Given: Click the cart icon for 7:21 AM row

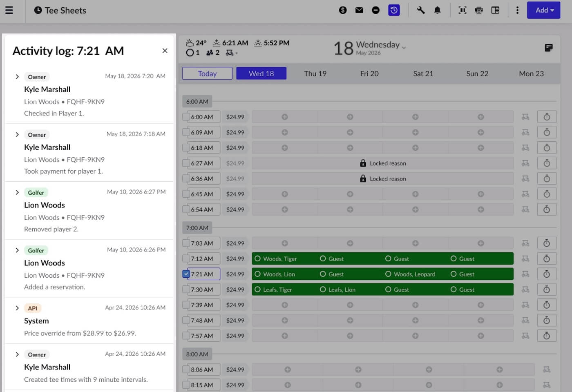Looking at the screenshot, I should 525,274.
